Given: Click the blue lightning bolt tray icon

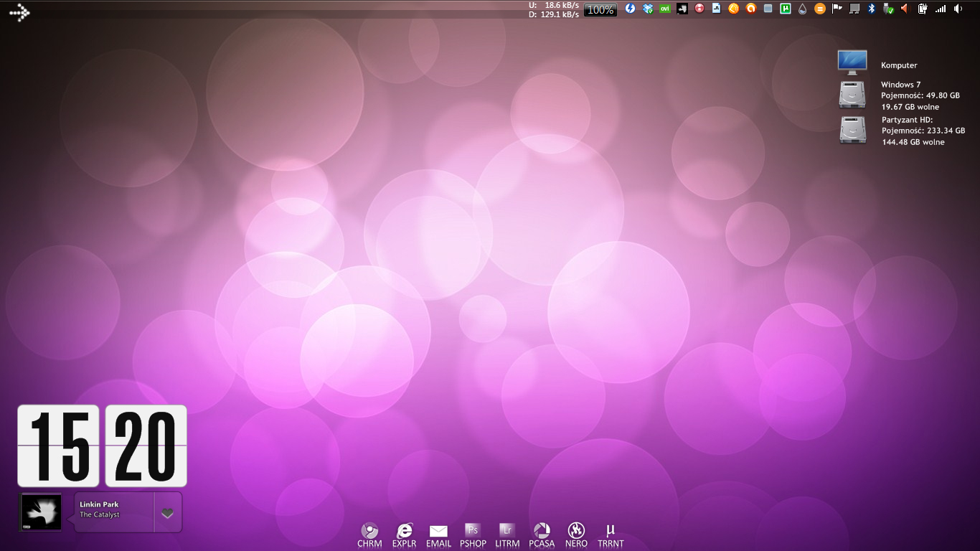Looking at the screenshot, I should [x=630, y=9].
